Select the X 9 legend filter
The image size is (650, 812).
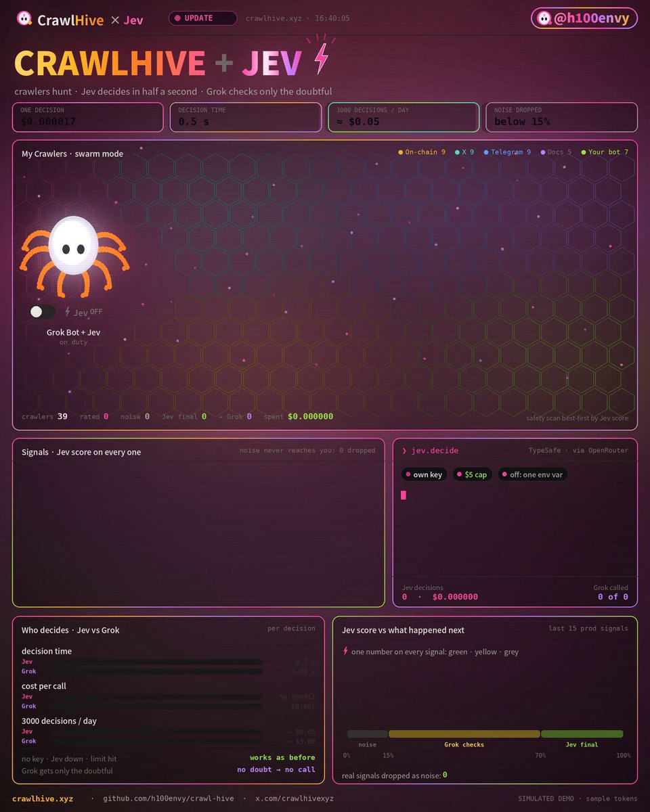coord(464,152)
